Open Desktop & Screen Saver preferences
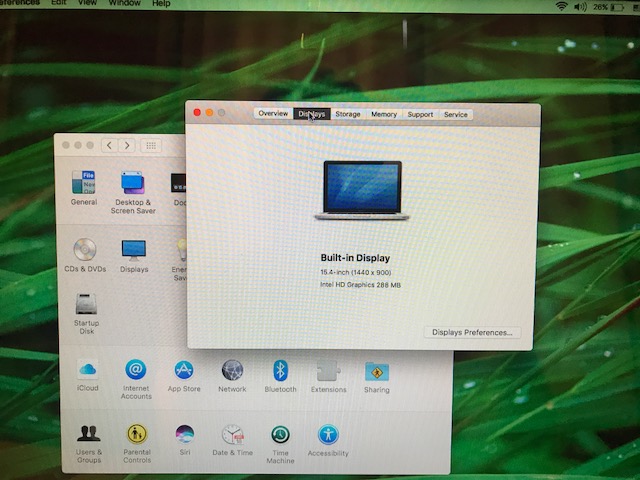 pos(132,183)
